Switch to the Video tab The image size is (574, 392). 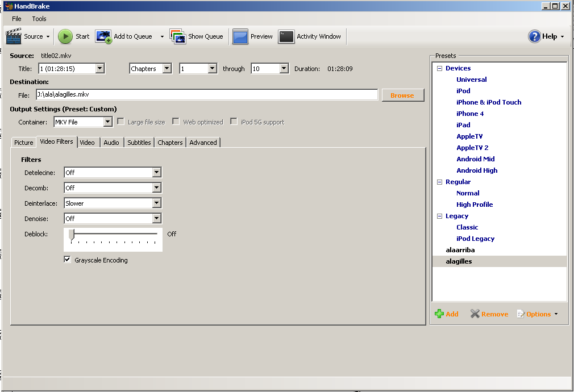tap(87, 143)
